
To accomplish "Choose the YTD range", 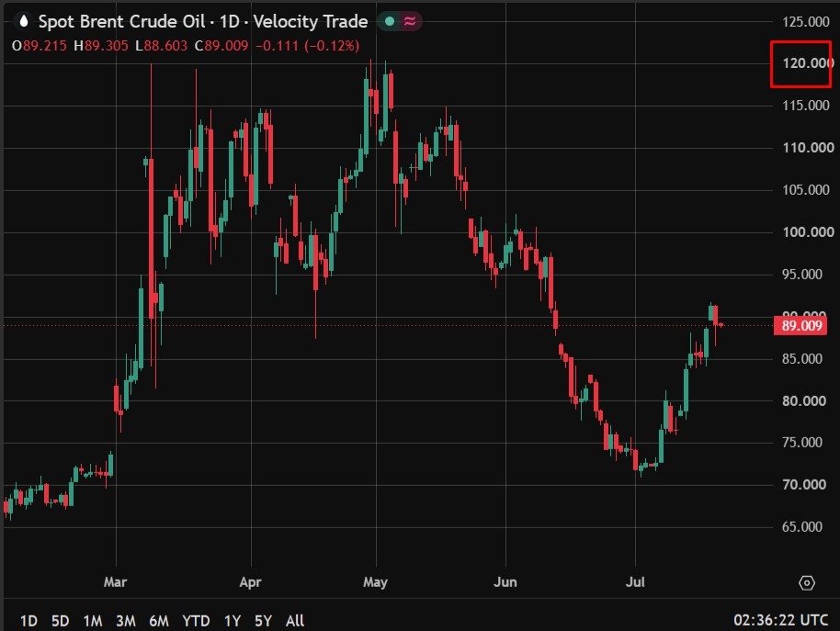I will 196,621.
